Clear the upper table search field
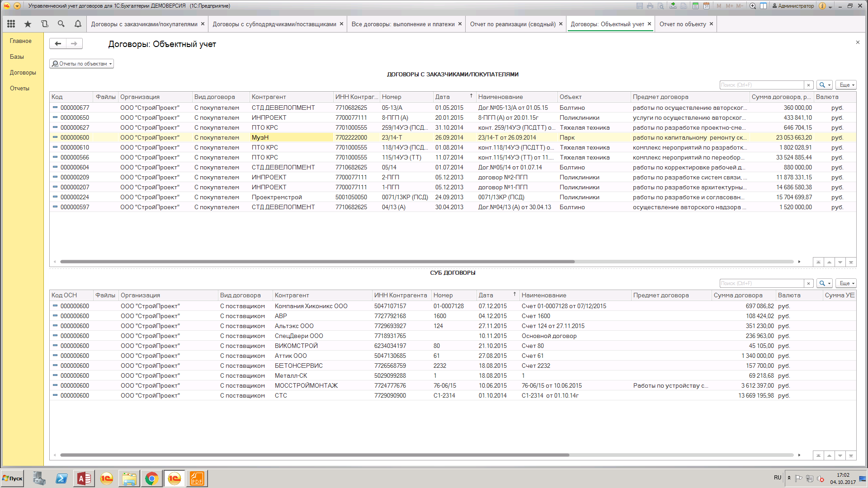868x488 pixels. [x=808, y=85]
